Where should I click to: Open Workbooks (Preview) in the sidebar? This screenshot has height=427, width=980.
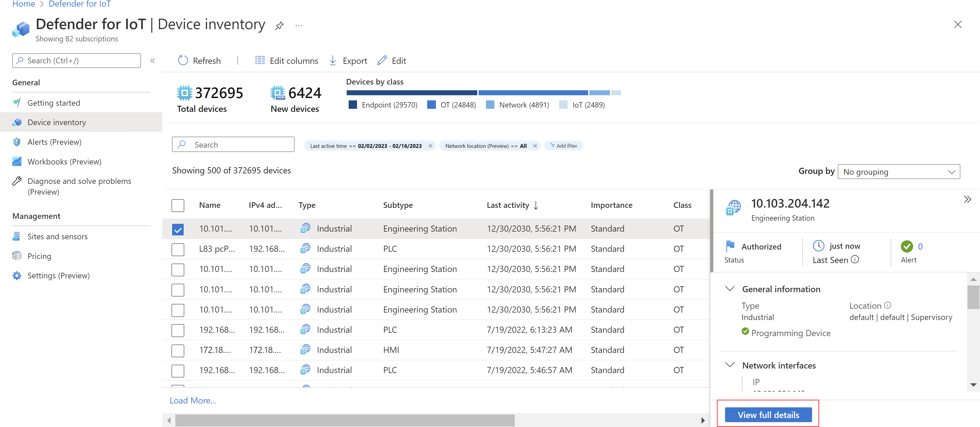64,161
